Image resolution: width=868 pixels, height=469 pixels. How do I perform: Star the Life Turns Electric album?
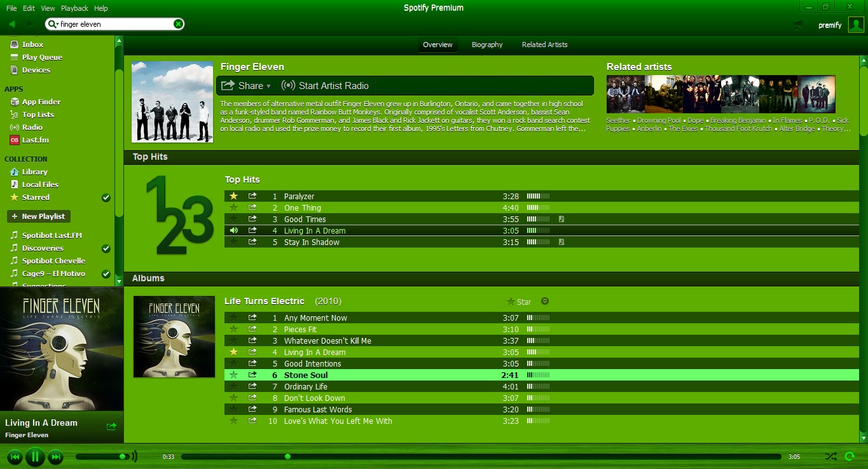coord(519,302)
